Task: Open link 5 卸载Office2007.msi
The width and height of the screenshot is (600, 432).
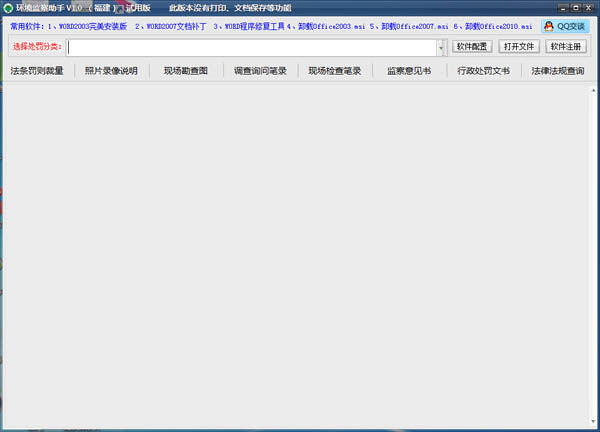Action: tap(409, 26)
